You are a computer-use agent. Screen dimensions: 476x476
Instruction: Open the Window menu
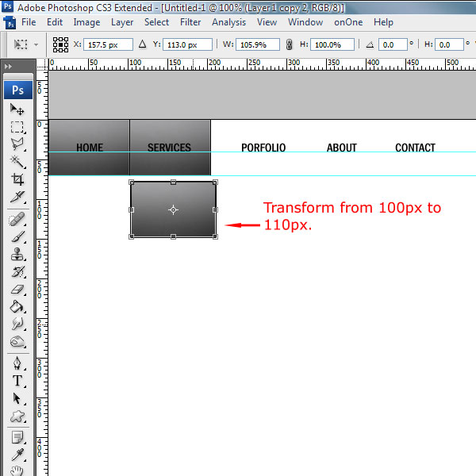click(x=305, y=22)
